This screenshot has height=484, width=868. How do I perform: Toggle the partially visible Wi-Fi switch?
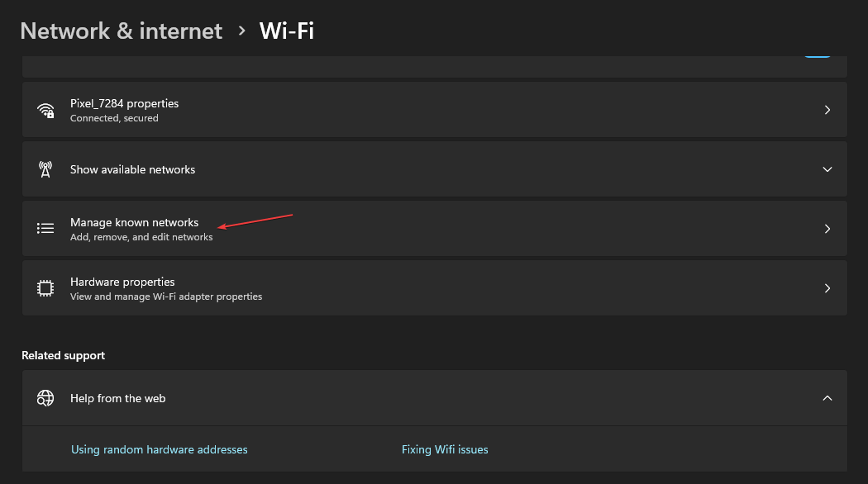pos(817,56)
